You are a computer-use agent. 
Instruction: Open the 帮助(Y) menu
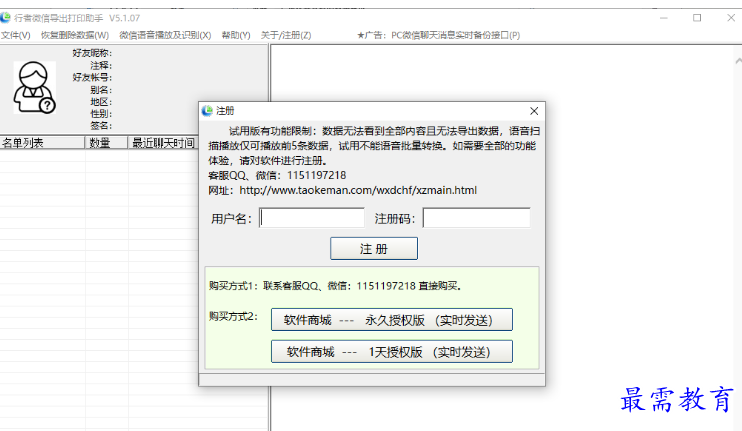[x=236, y=35]
